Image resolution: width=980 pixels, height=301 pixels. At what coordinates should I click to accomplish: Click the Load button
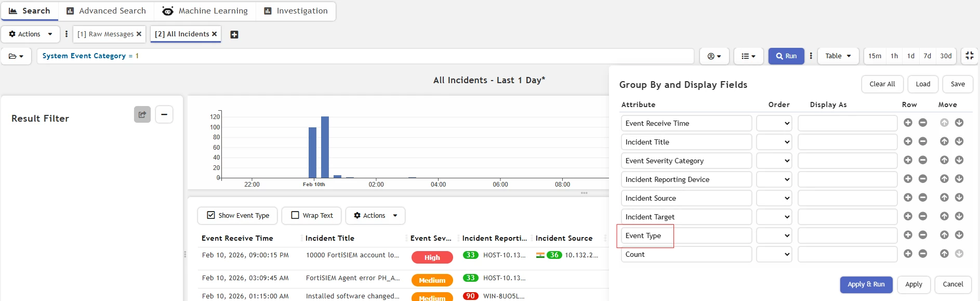click(x=923, y=84)
